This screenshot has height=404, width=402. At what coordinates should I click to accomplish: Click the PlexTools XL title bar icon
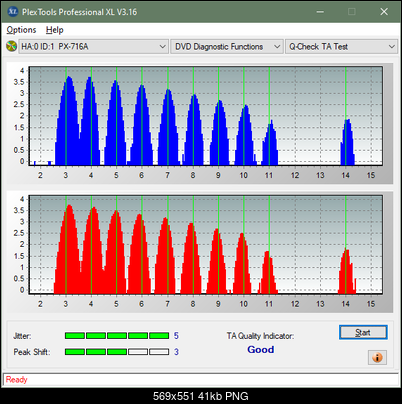(x=13, y=12)
